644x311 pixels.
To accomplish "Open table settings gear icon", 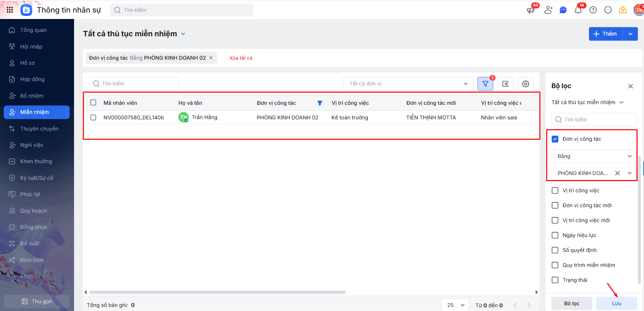I will click(525, 84).
